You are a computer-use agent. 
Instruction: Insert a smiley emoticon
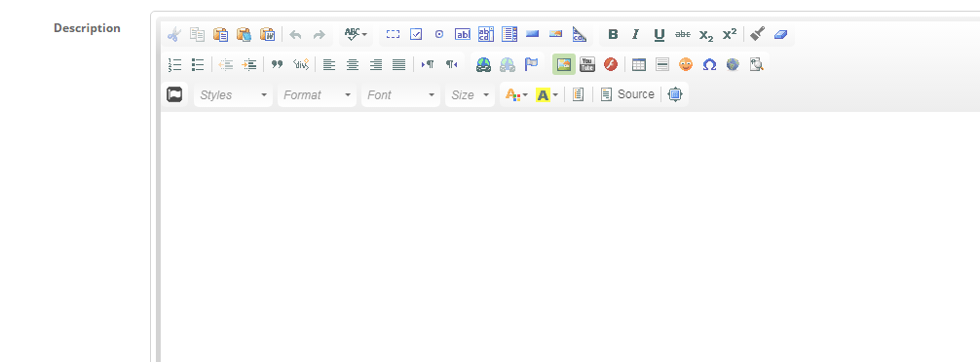[x=686, y=64]
